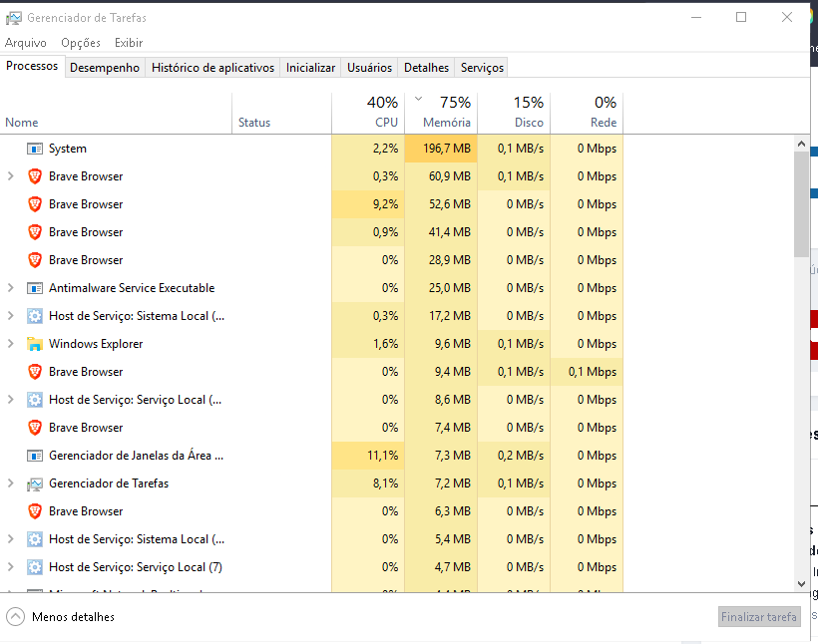Viewport: 818px width, 644px height.
Task: Click the gear icon in the 5,4 MB row
Action: coord(35,539)
